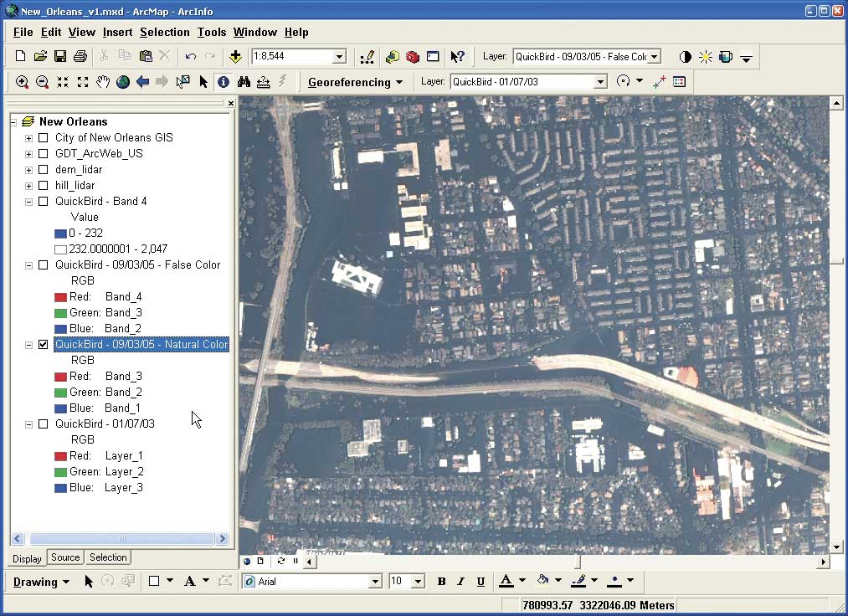Switch to the Source tab
This screenshot has width=848, height=616.
pos(65,557)
